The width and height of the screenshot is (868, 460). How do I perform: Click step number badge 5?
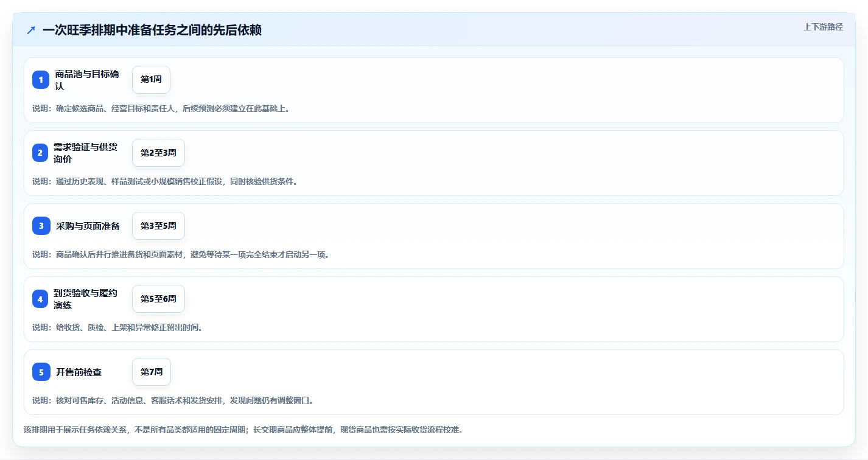click(x=41, y=372)
